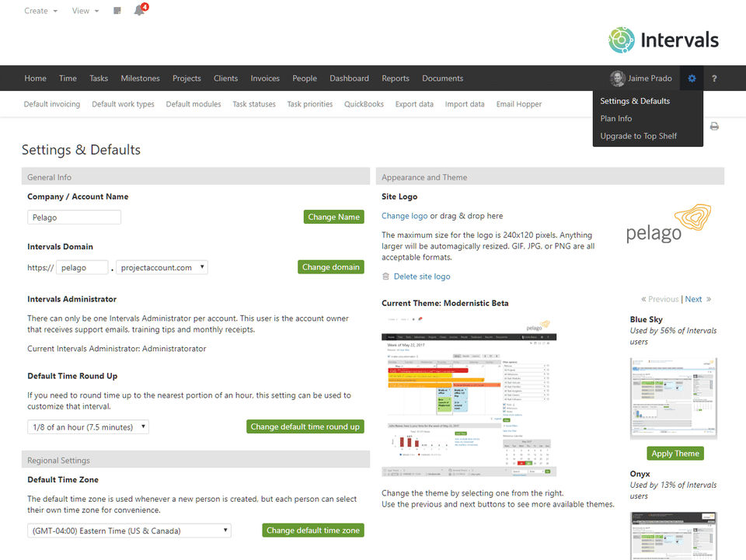Open Email Hopper sub-tab
The height and width of the screenshot is (560, 746).
[x=519, y=104]
